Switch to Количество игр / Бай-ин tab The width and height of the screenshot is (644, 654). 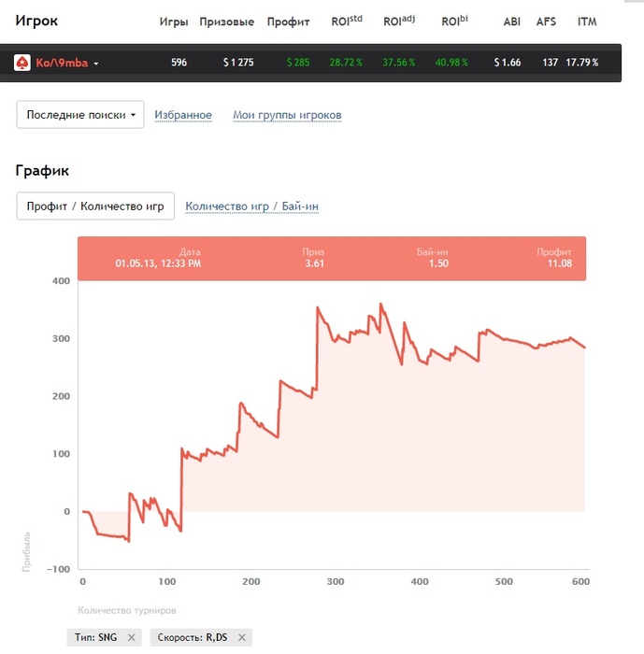pos(251,206)
